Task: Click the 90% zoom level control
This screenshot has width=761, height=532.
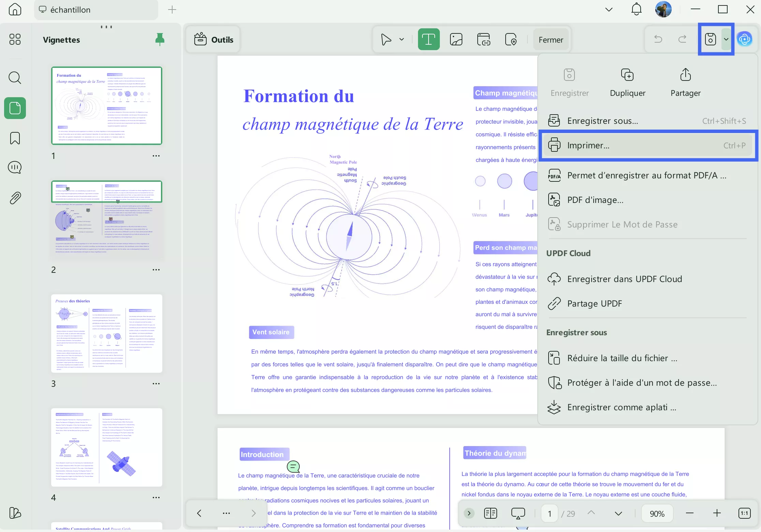Action: pos(657,513)
